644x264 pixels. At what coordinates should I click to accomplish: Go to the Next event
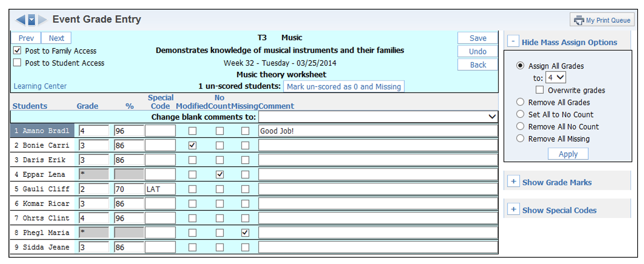(56, 38)
